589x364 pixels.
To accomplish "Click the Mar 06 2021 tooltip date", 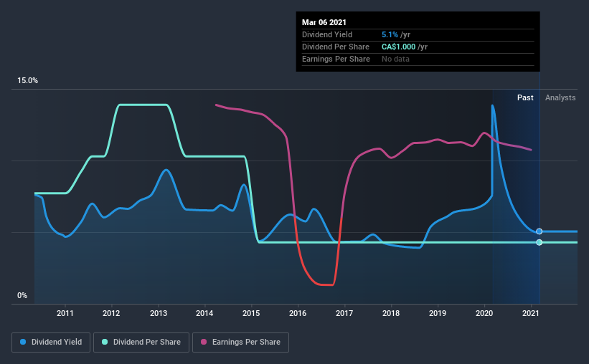I will [324, 22].
